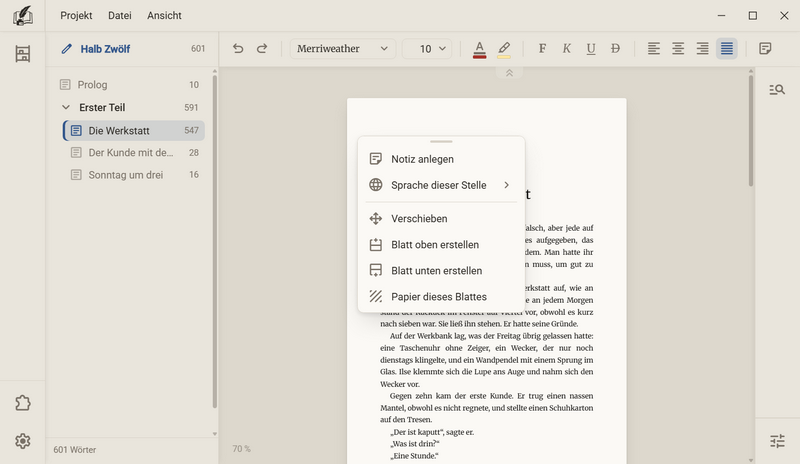
Task: Collapse toolbar with double chevron
Action: point(509,73)
